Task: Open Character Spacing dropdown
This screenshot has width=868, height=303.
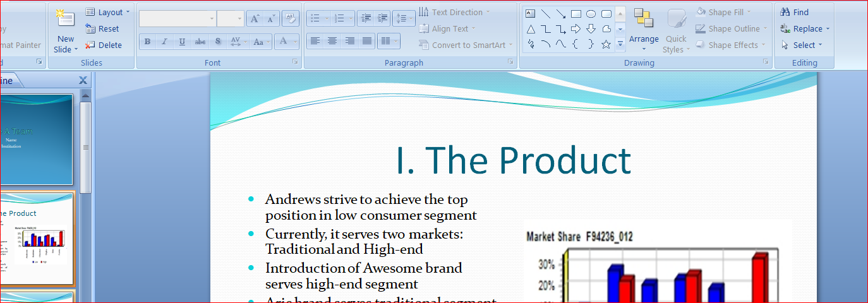Action: click(x=238, y=42)
